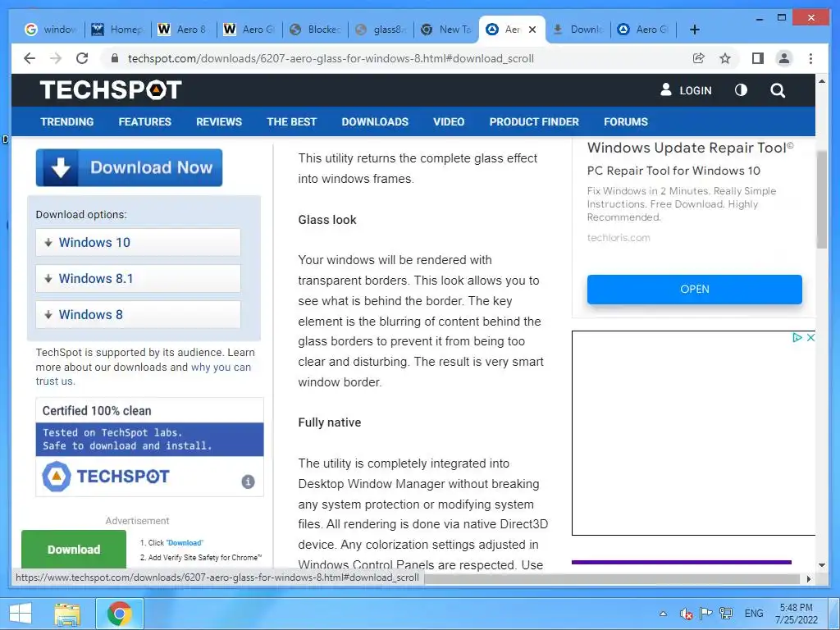This screenshot has width=840, height=630.
Task: Switch to the Google 'window' tab
Action: 51,30
